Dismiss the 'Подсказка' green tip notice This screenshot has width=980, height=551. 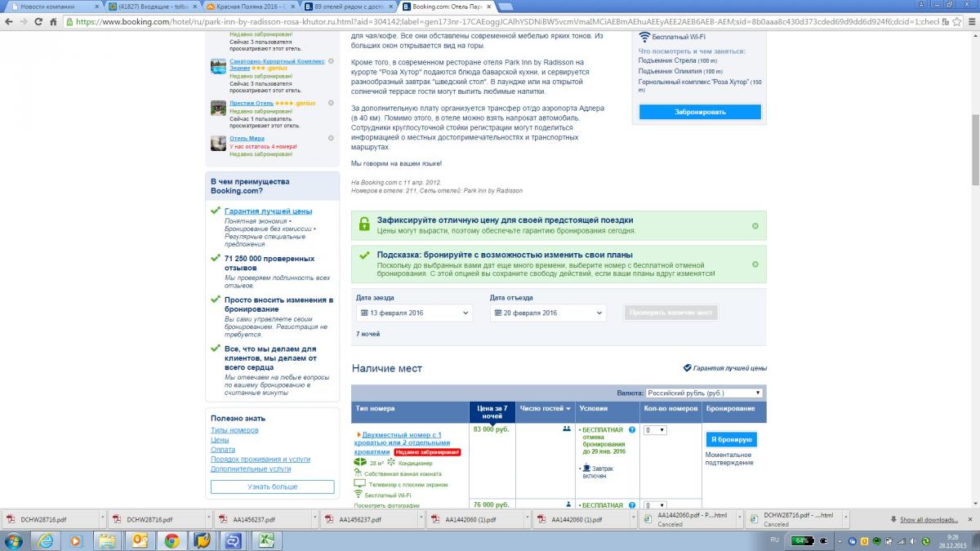point(755,264)
